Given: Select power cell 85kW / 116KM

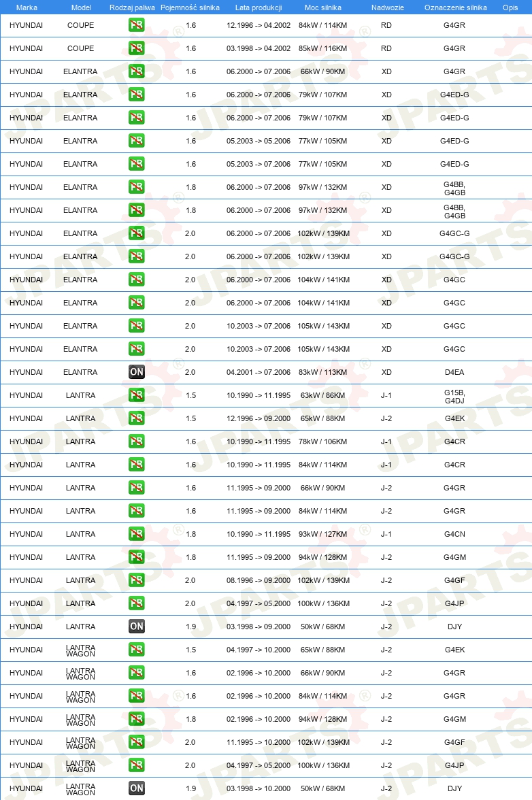Looking at the screenshot, I should [323, 48].
